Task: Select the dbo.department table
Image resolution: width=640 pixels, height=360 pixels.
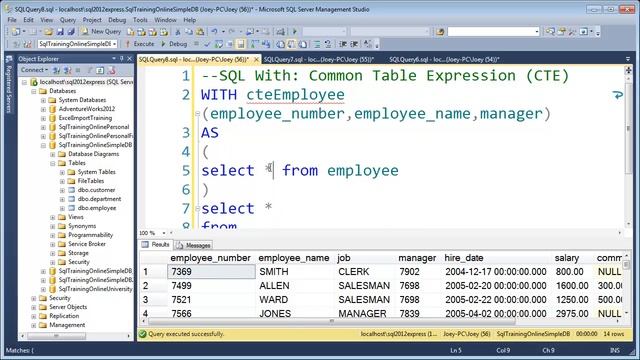Action: (99, 199)
